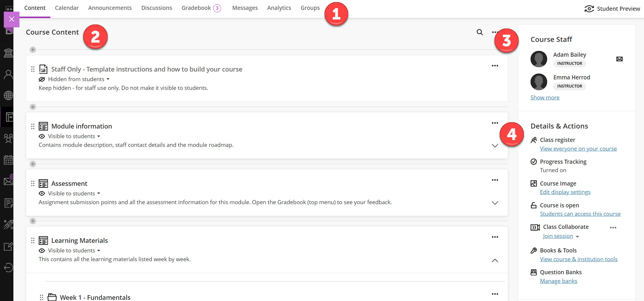The image size is (644, 301).
Task: Open the Discussions tab
Action: [x=156, y=8]
